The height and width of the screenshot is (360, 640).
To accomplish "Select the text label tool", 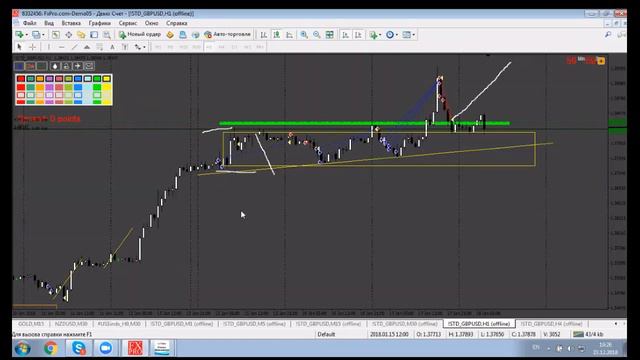I will pos(125,47).
